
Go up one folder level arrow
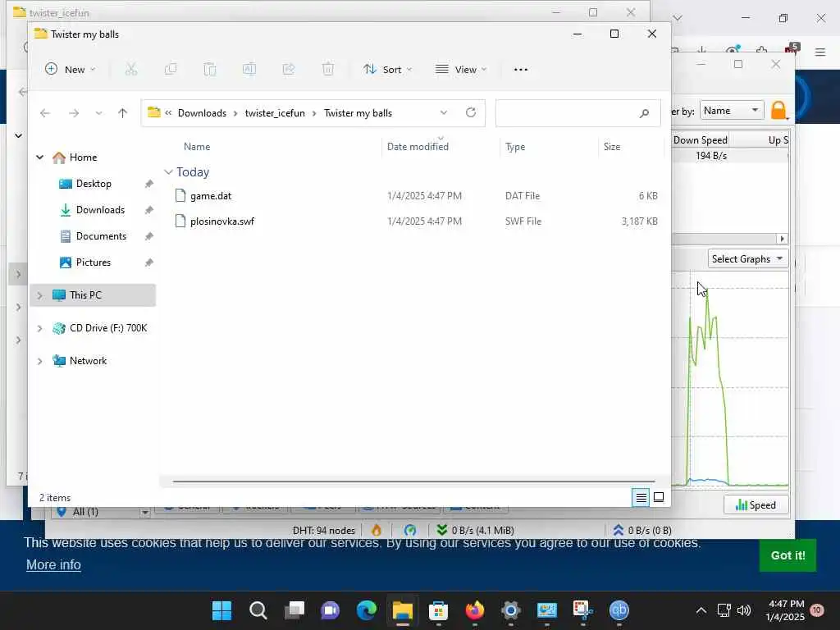(123, 113)
